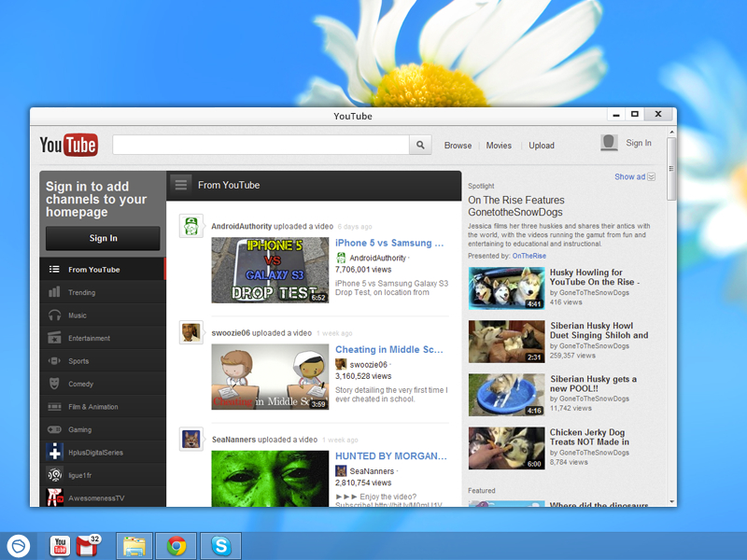This screenshot has width=747, height=560.
Task: Select Comedy category label
Action: (80, 384)
